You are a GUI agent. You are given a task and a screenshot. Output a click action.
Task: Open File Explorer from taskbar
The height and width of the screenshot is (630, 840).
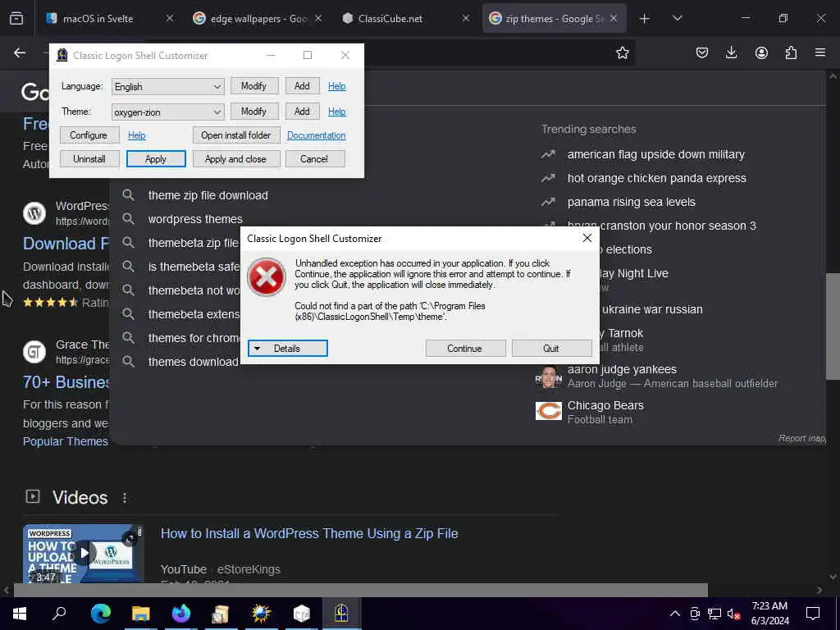tap(141, 614)
